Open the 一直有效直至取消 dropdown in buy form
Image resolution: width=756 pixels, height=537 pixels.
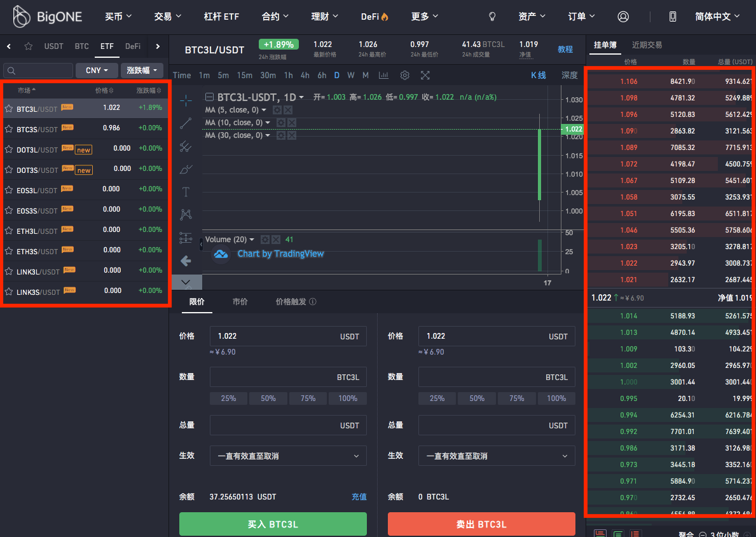288,456
